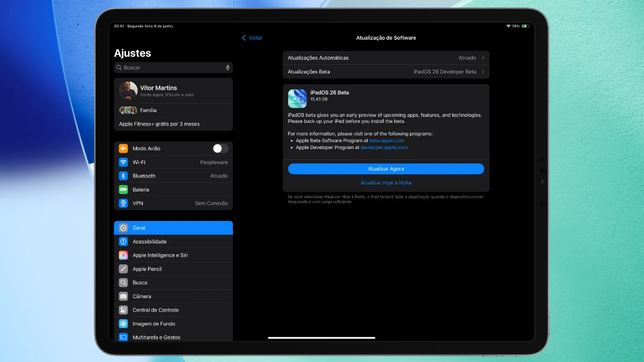Select Geral in the settings sidebar
Viewport: 644px width, 362px height.
pos(173,228)
